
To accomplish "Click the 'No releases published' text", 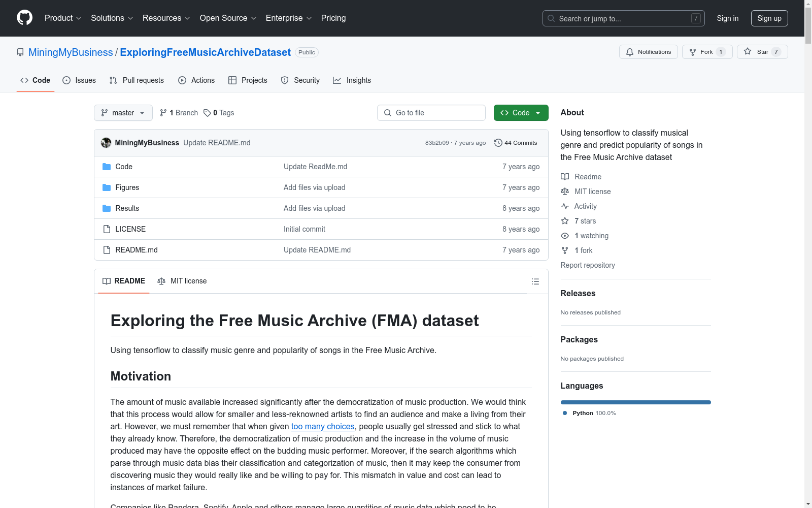I will click(x=591, y=312).
